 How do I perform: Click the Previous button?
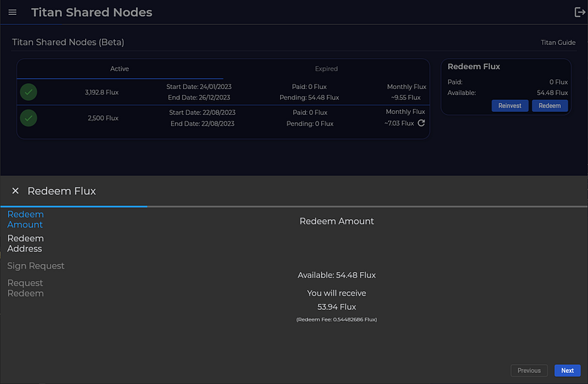529,371
